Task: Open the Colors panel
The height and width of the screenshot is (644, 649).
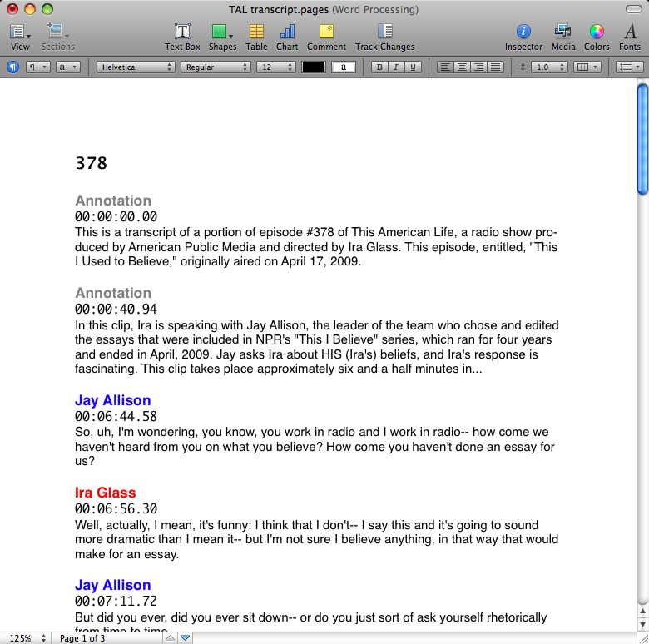Action: (597, 37)
